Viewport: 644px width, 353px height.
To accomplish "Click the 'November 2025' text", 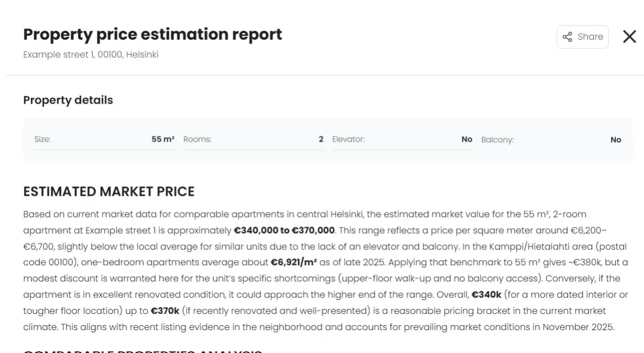I will [x=577, y=327].
